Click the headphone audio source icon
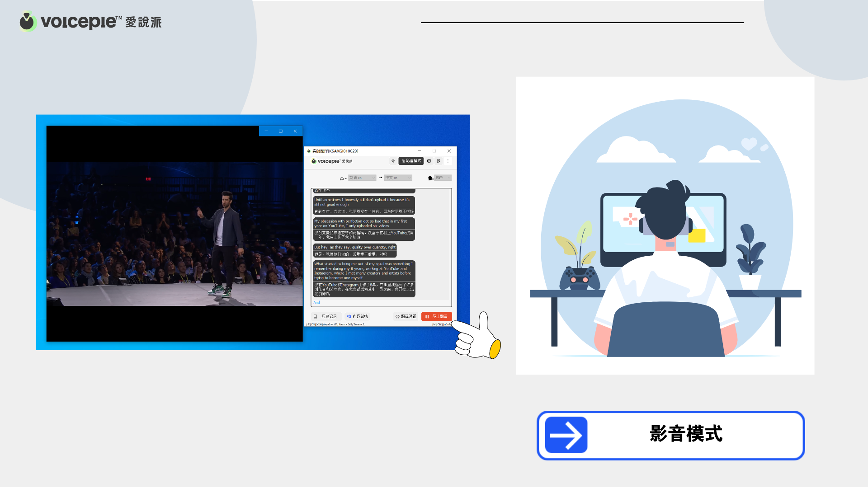 342,178
